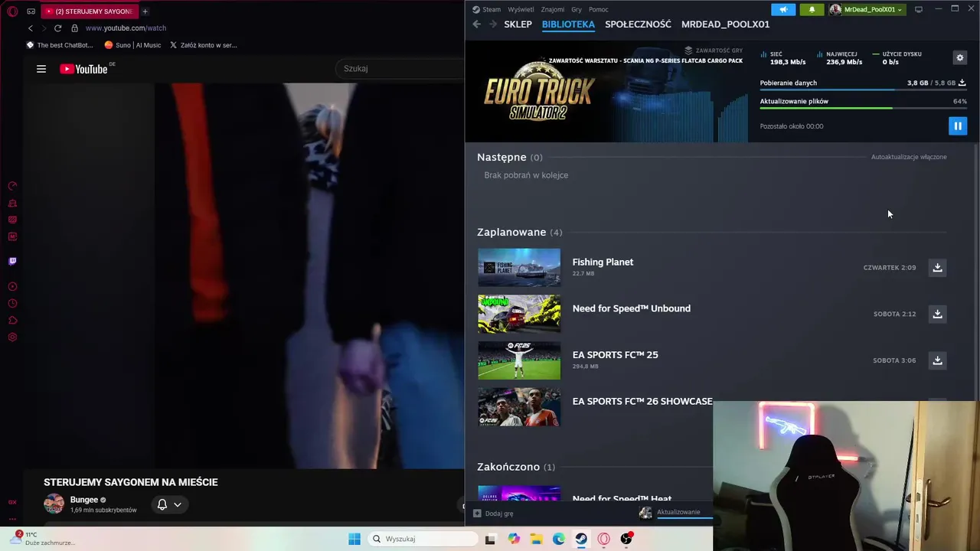
Task: Open Copilot from taskbar
Action: click(x=514, y=539)
